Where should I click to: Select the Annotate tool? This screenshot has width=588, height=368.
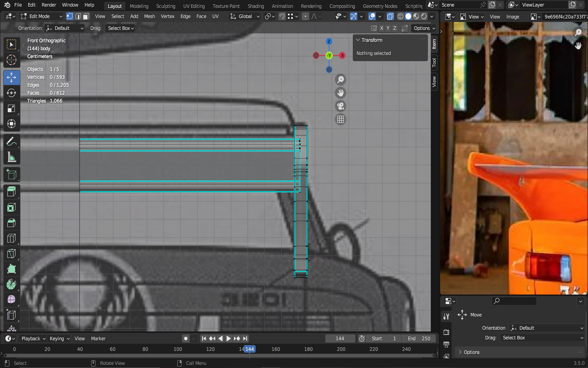point(11,142)
